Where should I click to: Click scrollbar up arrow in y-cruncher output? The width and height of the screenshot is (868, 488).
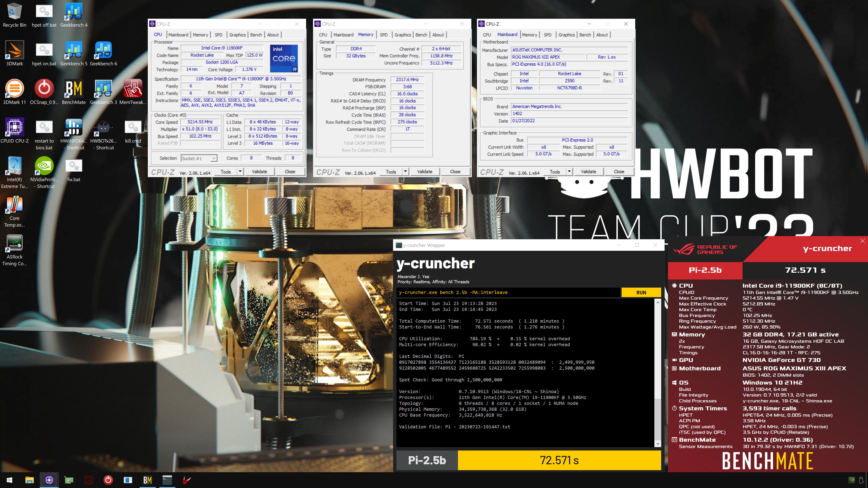pyautogui.click(x=657, y=303)
